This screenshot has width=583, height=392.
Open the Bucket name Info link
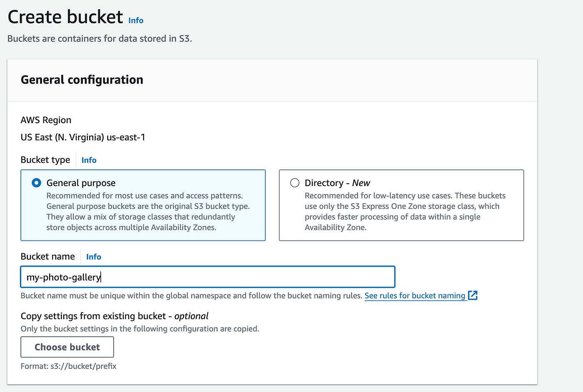(x=93, y=257)
